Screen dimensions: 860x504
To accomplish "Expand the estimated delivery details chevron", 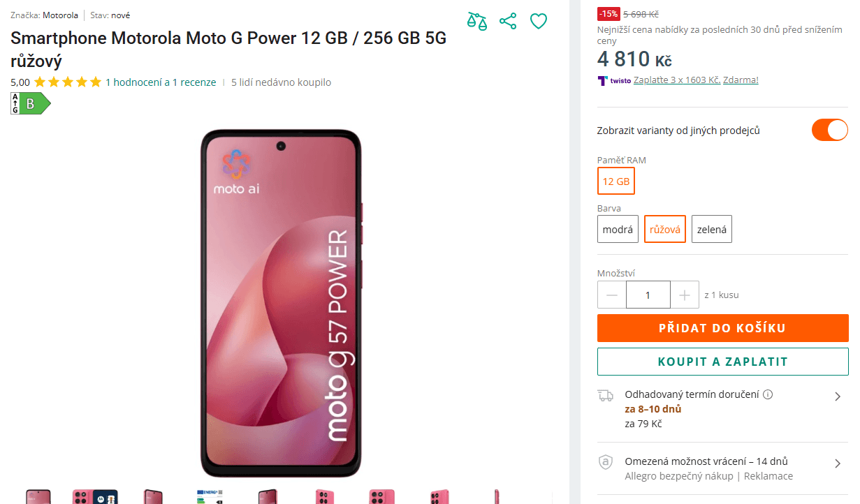I will click(x=838, y=396).
